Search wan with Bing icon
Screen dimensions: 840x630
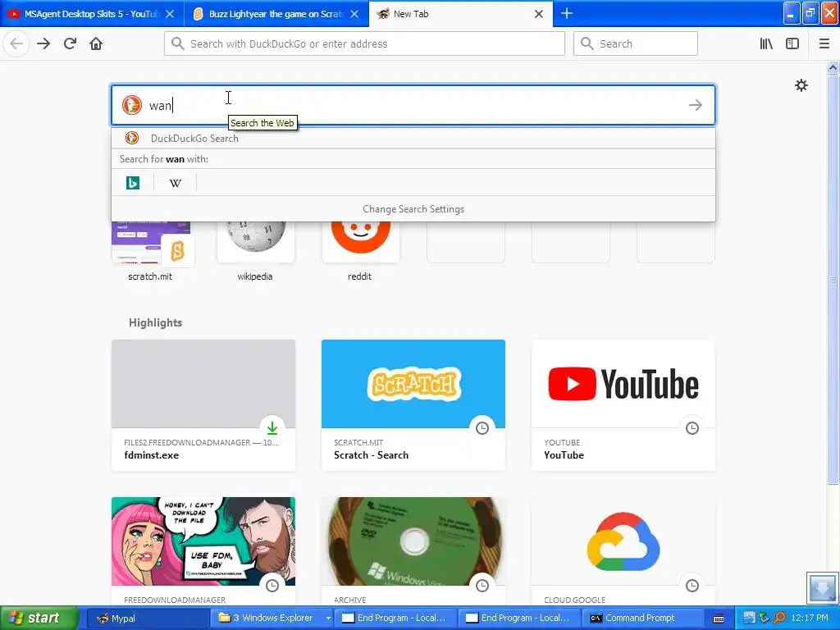132,183
